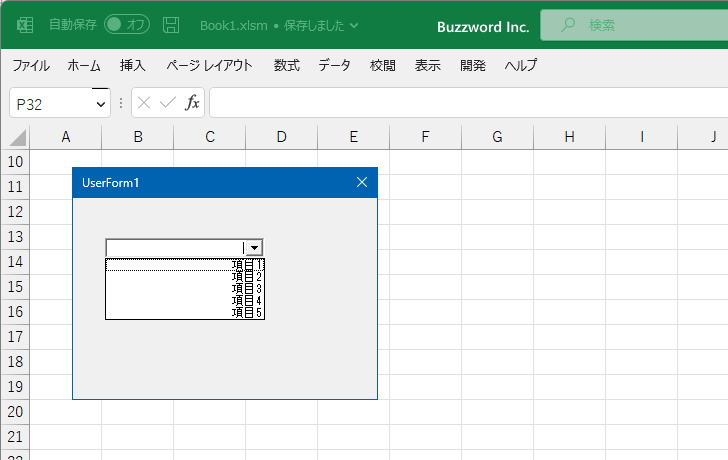
Task: Click the cancel (X) formula bar icon
Action: [x=144, y=103]
